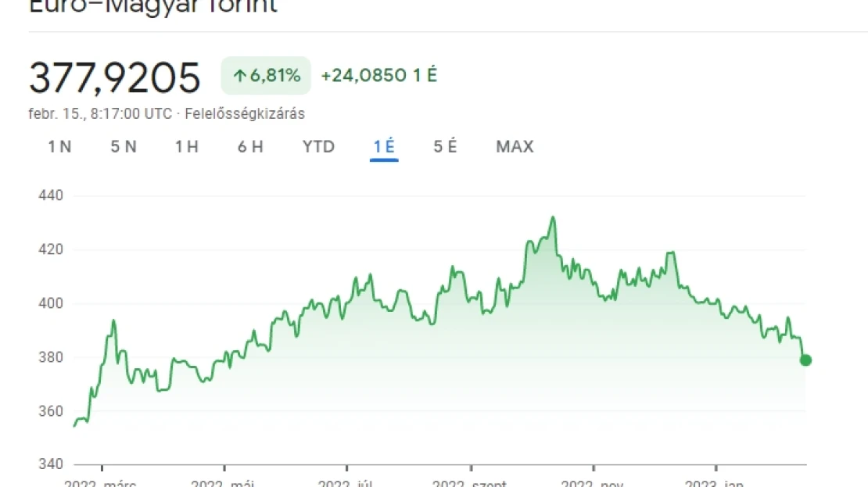Switch chart to 1 H range
Screen dimensions: 868x487
[x=187, y=147]
